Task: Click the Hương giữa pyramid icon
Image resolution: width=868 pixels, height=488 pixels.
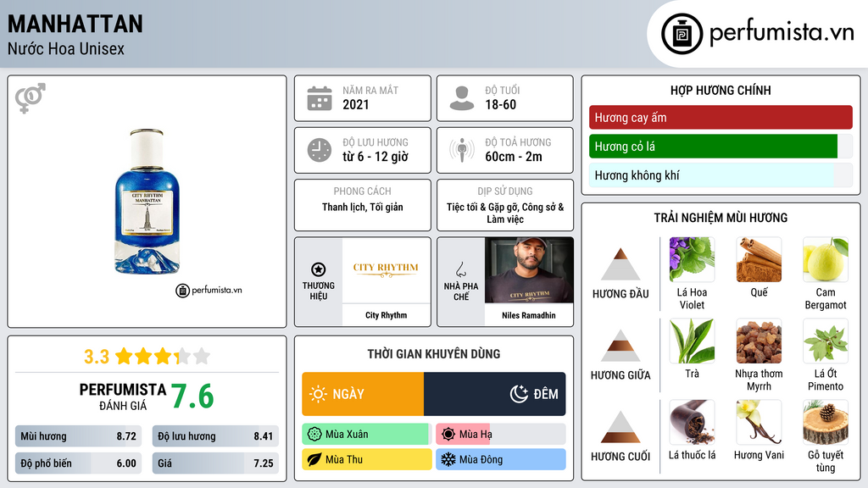Action: [620, 346]
